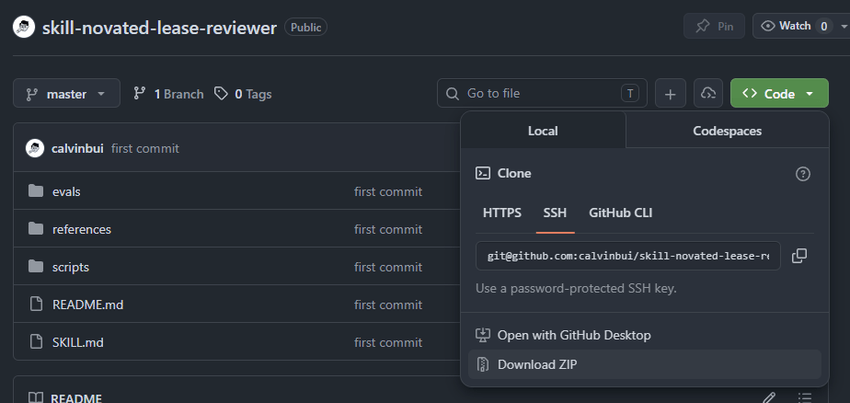Toggle the green Code dropdown button
The height and width of the screenshot is (403, 850).
click(779, 94)
